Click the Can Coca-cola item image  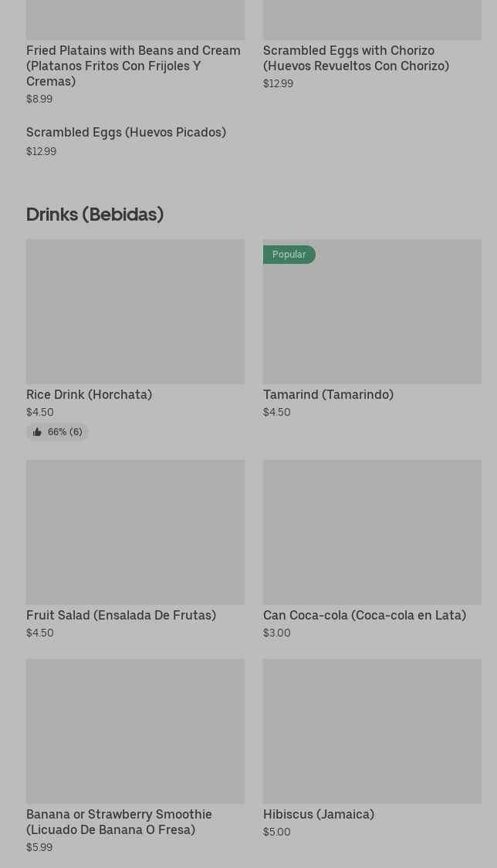click(372, 532)
